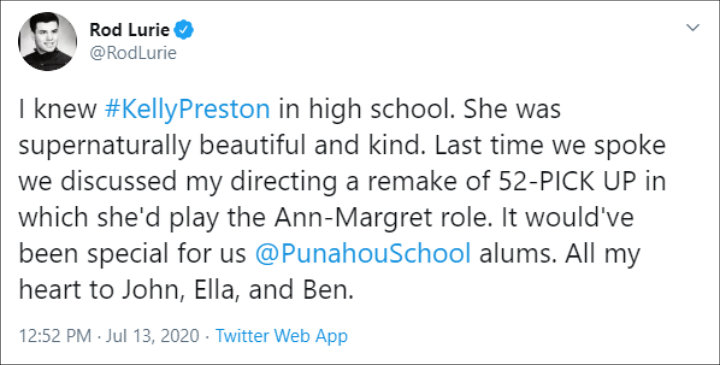This screenshot has width=720, height=365.
Task: Open the #KellyPreston hashtag
Action: (187, 110)
